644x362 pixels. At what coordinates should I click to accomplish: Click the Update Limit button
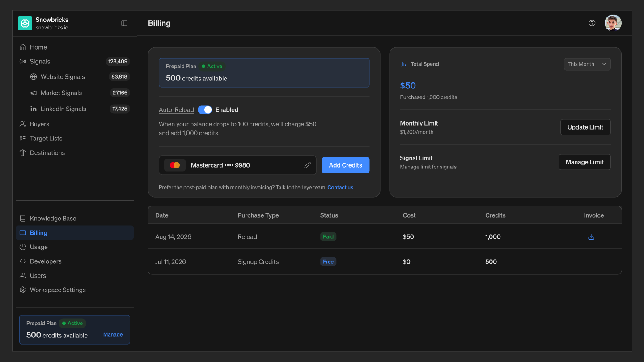pos(585,127)
